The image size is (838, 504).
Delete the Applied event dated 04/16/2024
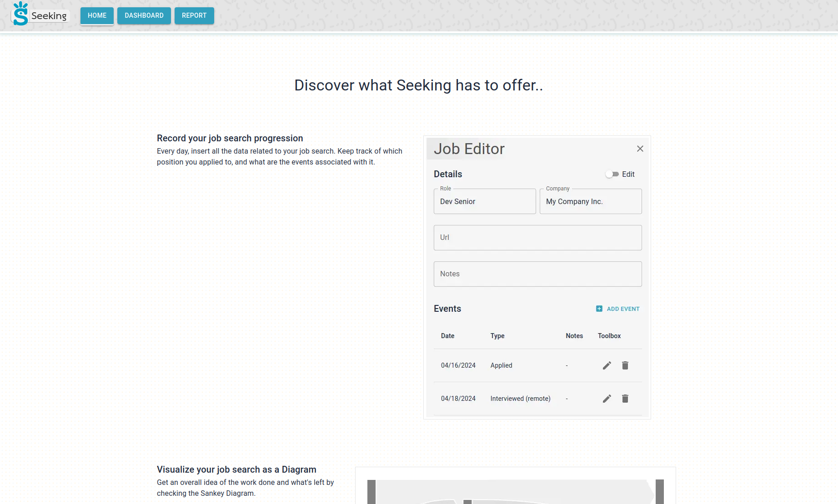[x=625, y=365]
